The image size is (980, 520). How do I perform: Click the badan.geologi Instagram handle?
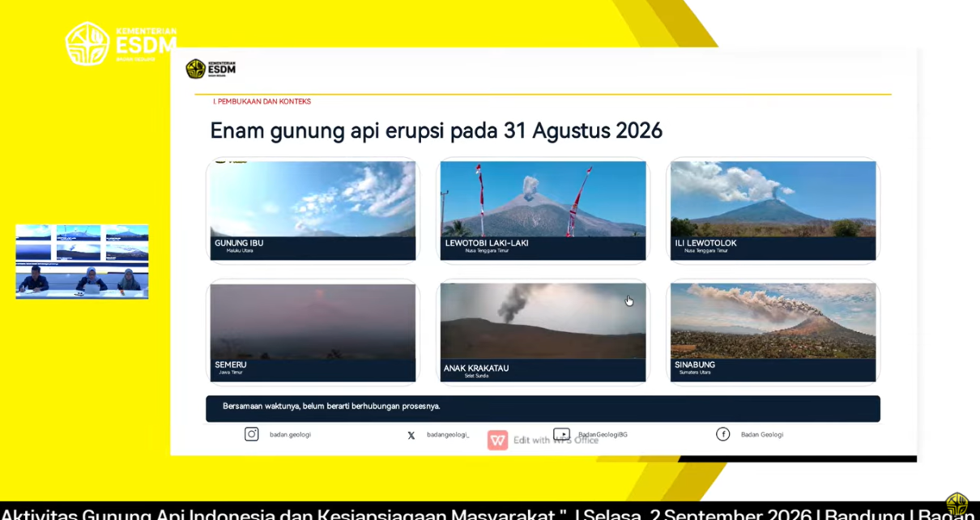[x=290, y=435]
